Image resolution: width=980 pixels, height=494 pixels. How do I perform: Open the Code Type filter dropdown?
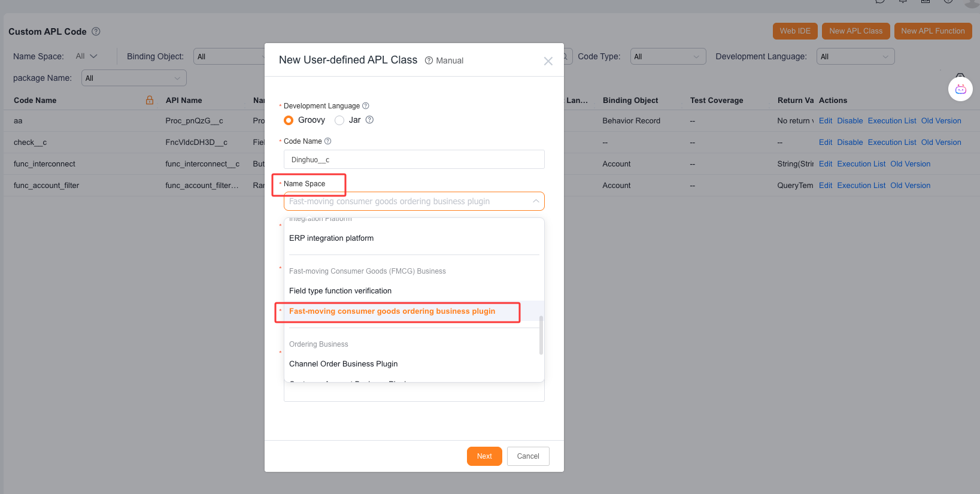(x=668, y=57)
